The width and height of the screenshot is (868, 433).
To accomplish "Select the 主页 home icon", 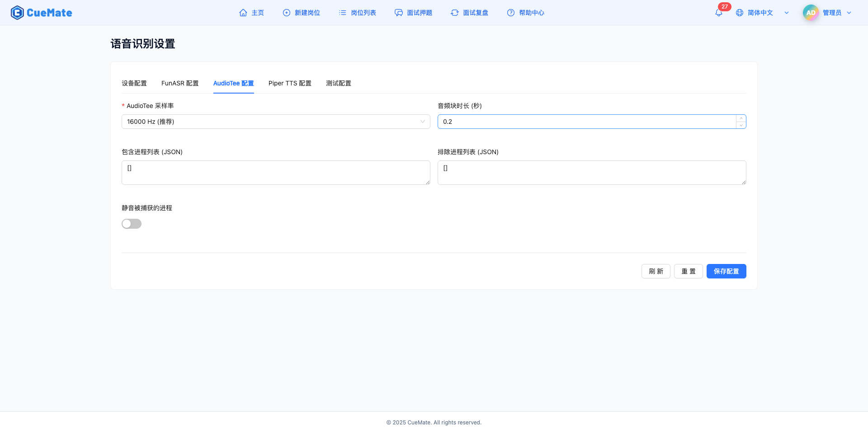I will point(243,13).
